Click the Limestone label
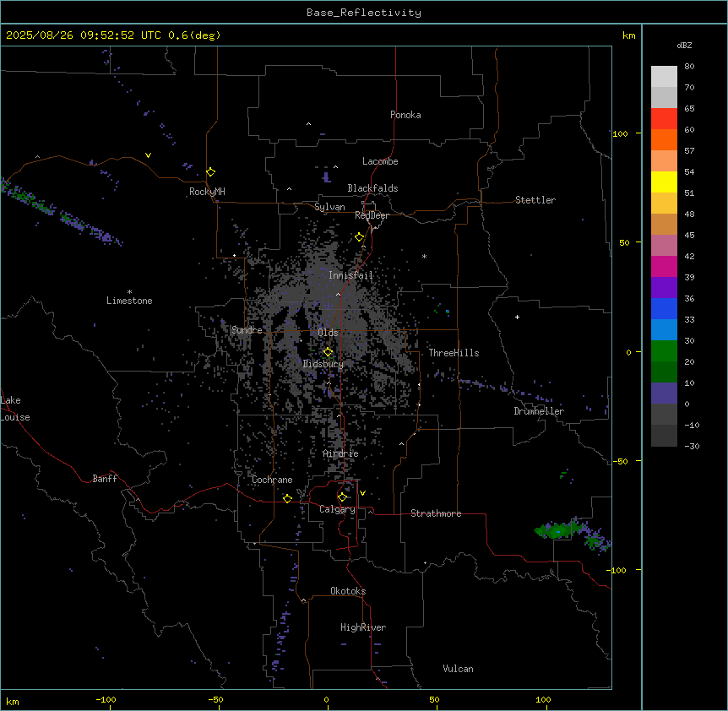The height and width of the screenshot is (711, 728). tap(129, 301)
